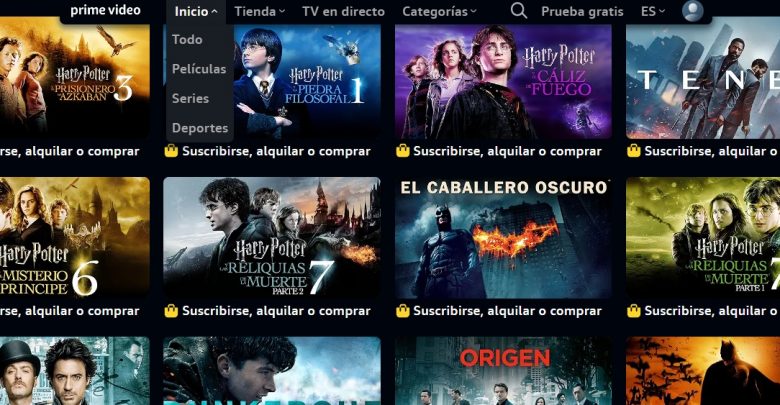Click the search magnifier icon
The image size is (780, 405).
click(x=519, y=10)
